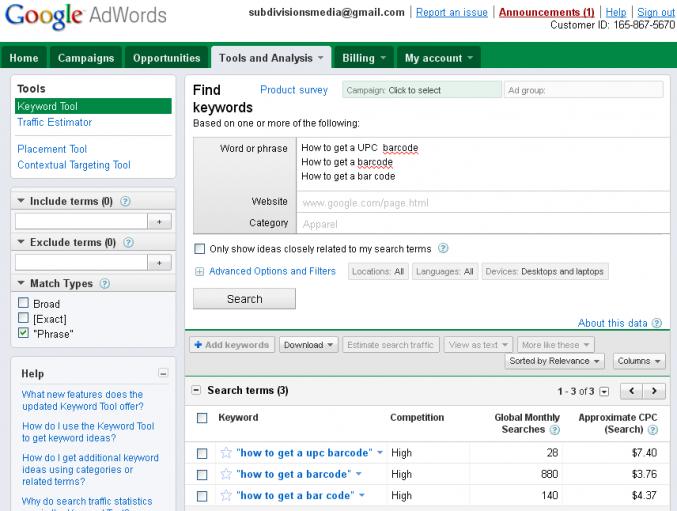
Task: Click the Website input field
Action: coord(482,202)
